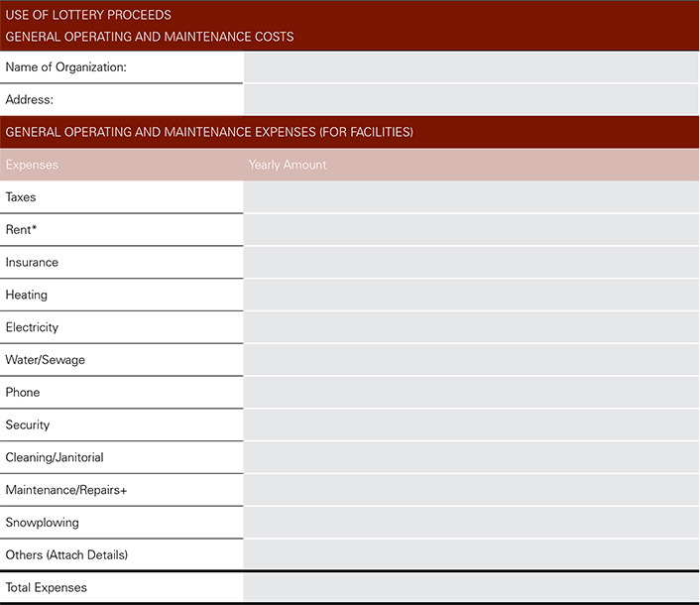700x605 pixels.
Task: Enter the Taxes yearly amount field
Action: pos(471,197)
